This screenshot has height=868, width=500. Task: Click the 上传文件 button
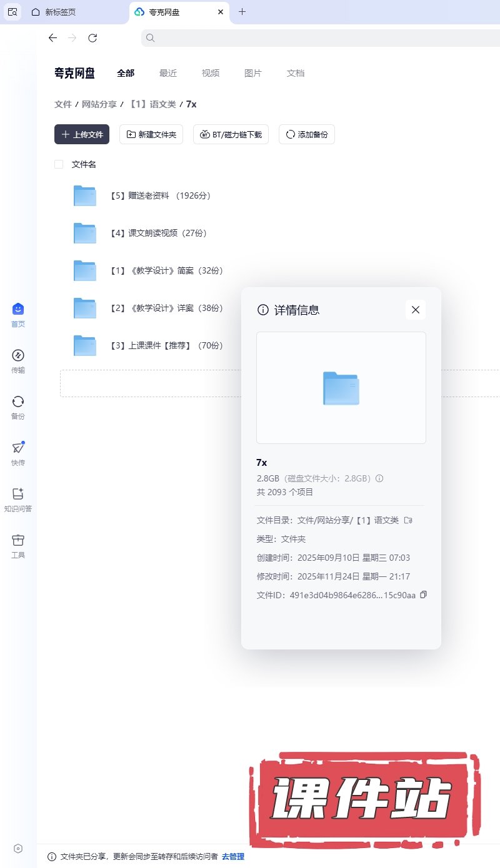pyautogui.click(x=82, y=134)
